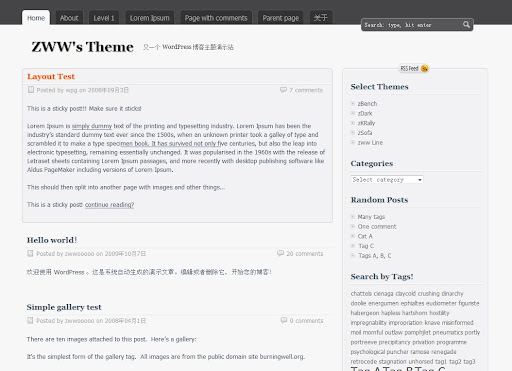Click the post icon beside Hello world byline
This screenshot has height=371, width=512.
pos(30,253)
